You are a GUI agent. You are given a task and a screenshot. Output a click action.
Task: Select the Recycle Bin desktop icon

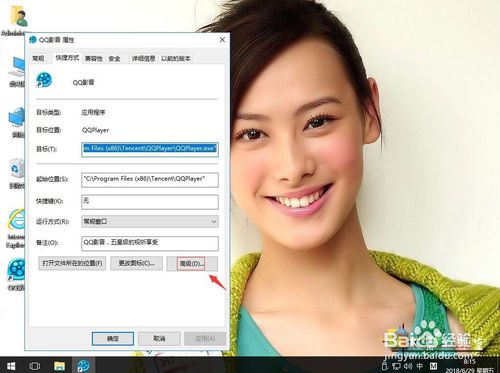tap(16, 173)
